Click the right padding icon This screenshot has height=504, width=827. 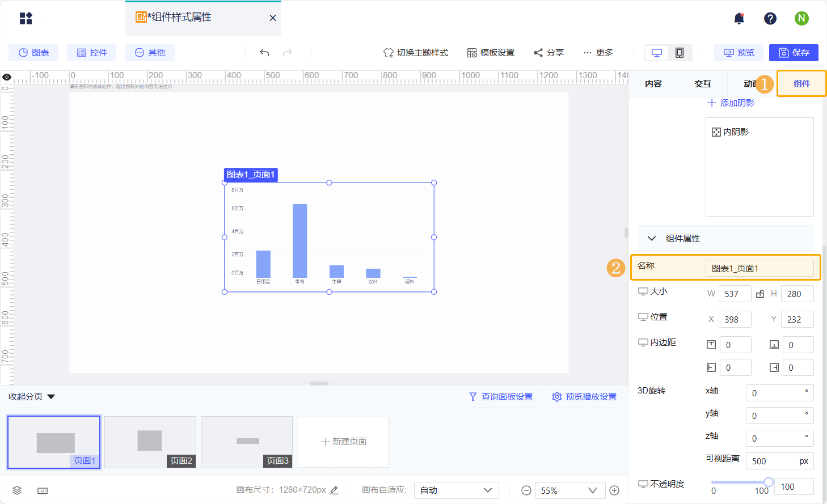click(x=774, y=367)
